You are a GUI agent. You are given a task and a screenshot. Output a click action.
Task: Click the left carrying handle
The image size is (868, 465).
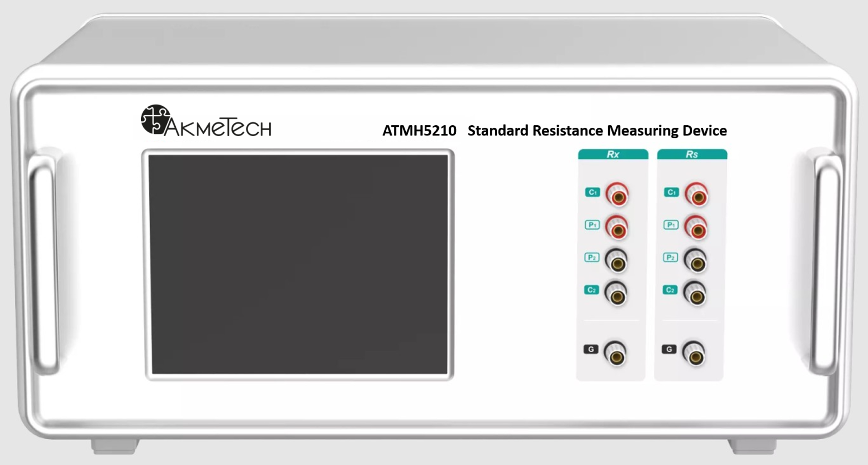[x=43, y=264]
